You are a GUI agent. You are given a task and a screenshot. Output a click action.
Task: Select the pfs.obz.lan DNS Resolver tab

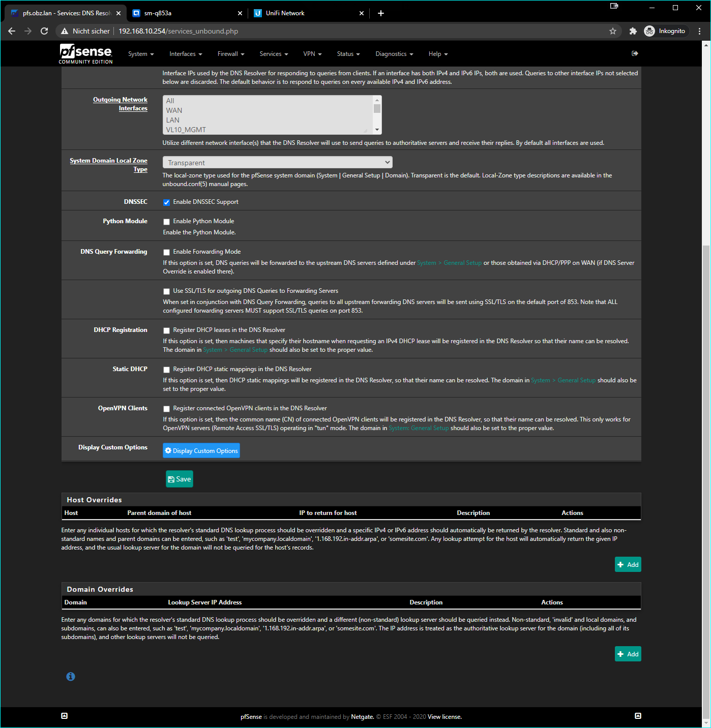[x=65, y=13]
